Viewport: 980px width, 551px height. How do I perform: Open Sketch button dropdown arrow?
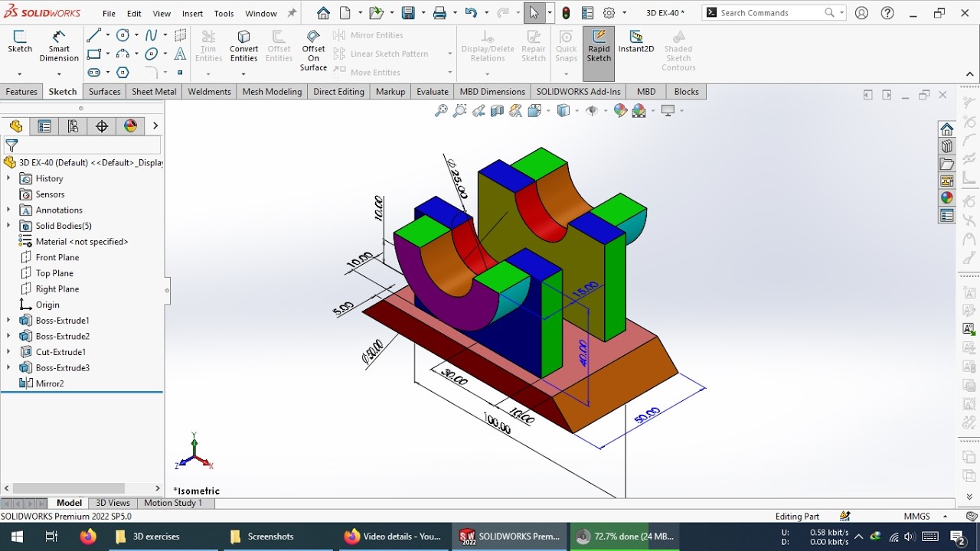[20, 73]
